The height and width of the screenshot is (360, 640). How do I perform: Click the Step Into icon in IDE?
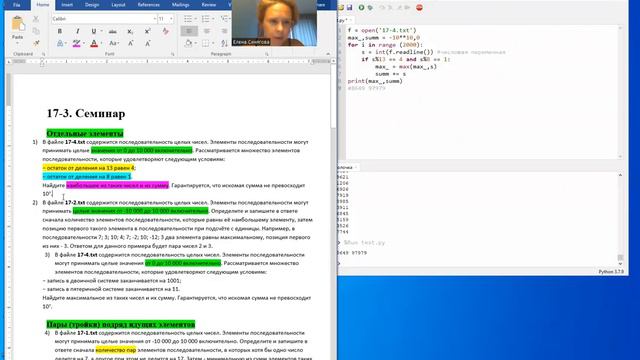391,7
